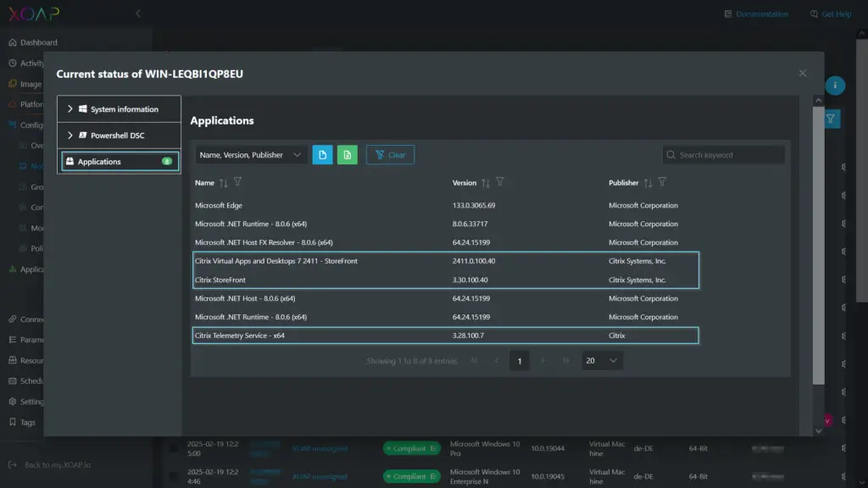Viewport: 868px width, 488px height.
Task: Open the Name, Version, Publisher dropdown
Action: (251, 154)
